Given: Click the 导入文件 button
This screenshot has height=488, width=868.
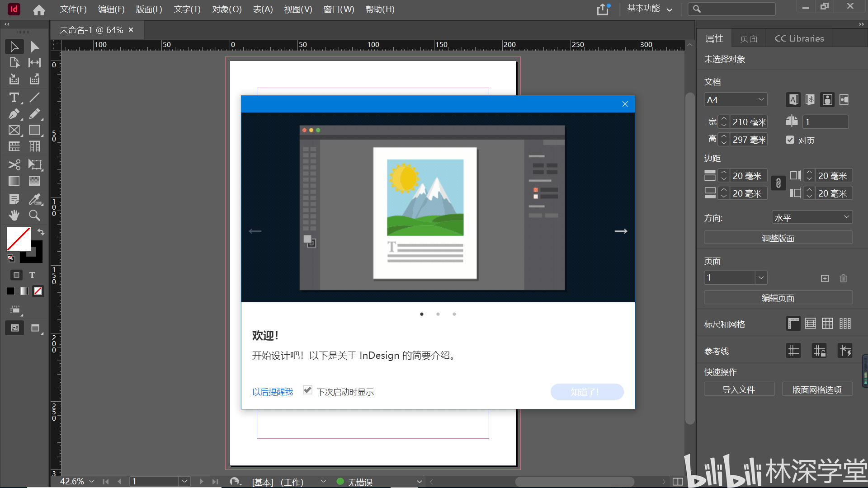Looking at the screenshot, I should (739, 389).
